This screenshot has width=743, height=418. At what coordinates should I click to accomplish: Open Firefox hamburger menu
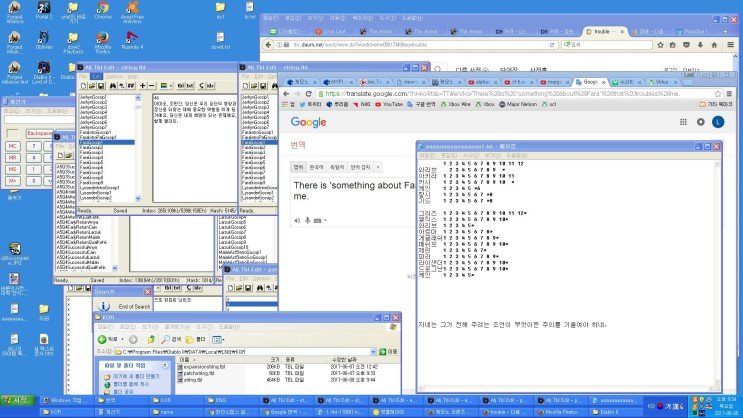coord(730,45)
